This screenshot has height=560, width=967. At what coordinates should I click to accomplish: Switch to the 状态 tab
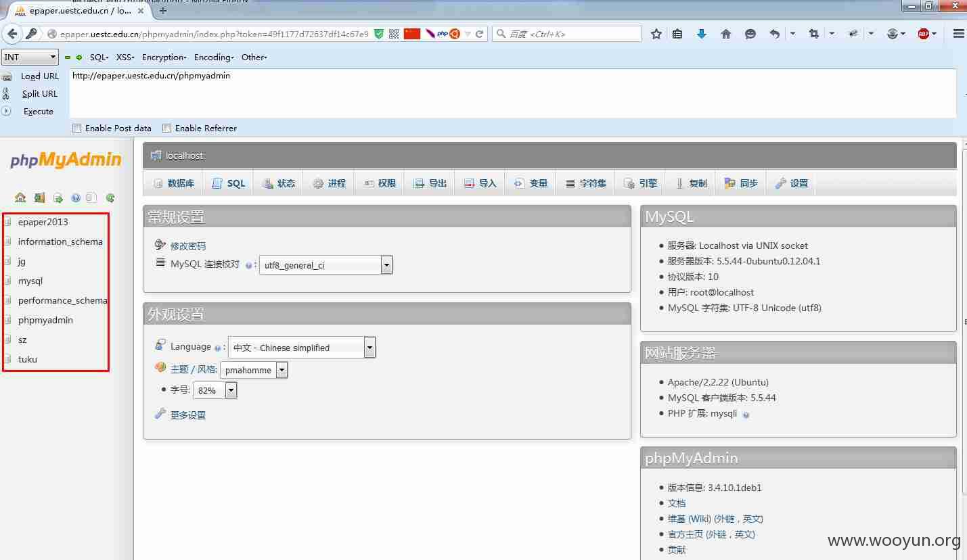278,183
